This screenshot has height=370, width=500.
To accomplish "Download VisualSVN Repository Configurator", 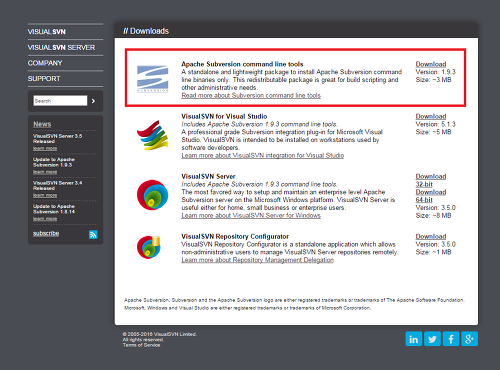I will [431, 236].
